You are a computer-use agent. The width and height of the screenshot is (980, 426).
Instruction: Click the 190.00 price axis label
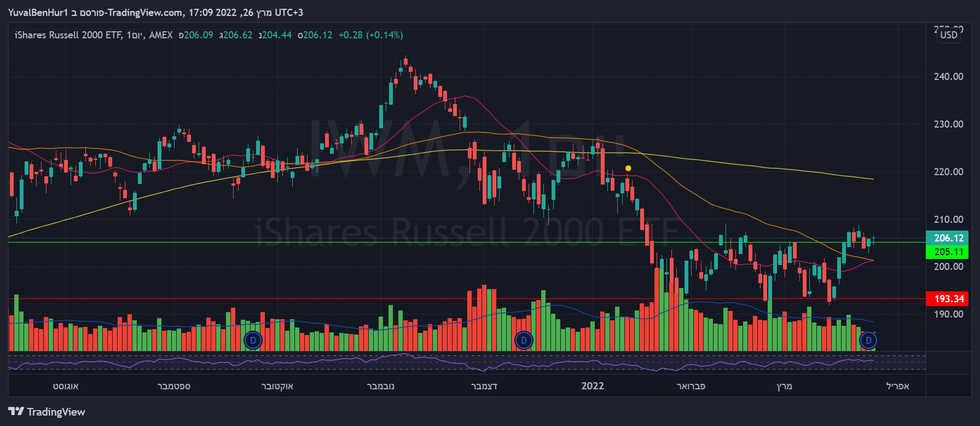pos(949,314)
